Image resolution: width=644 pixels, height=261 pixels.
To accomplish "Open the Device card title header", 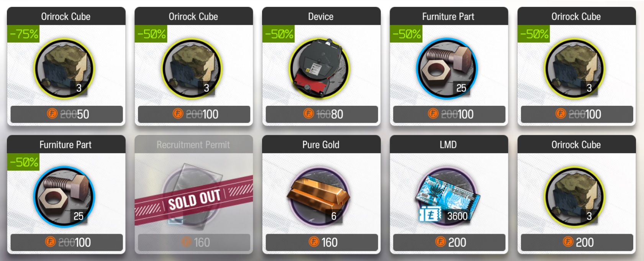I will [321, 16].
